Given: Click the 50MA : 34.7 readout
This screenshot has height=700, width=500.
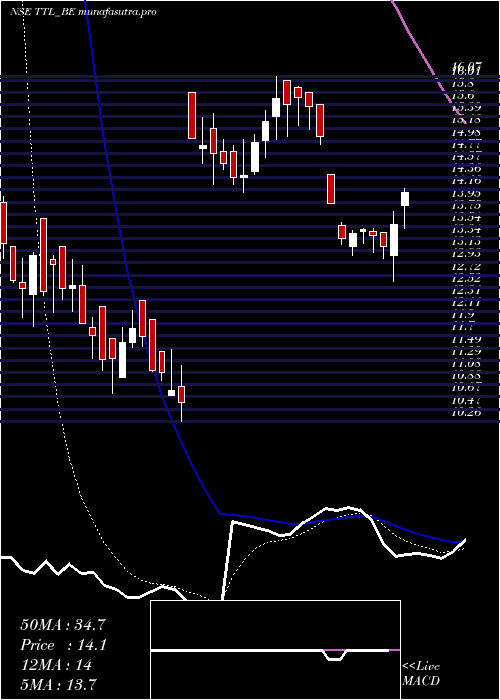Looking at the screenshot, I should [x=63, y=625].
